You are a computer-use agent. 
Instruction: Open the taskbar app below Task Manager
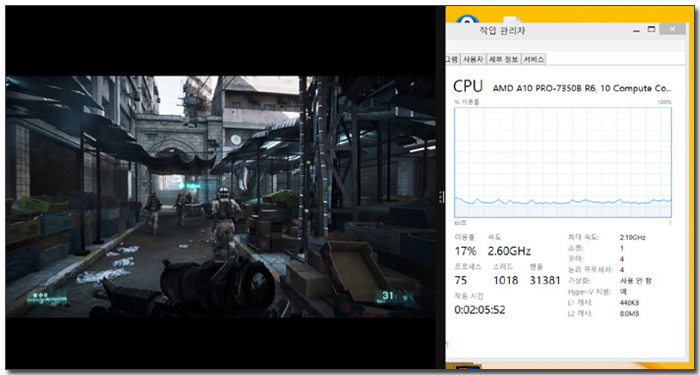click(x=467, y=367)
